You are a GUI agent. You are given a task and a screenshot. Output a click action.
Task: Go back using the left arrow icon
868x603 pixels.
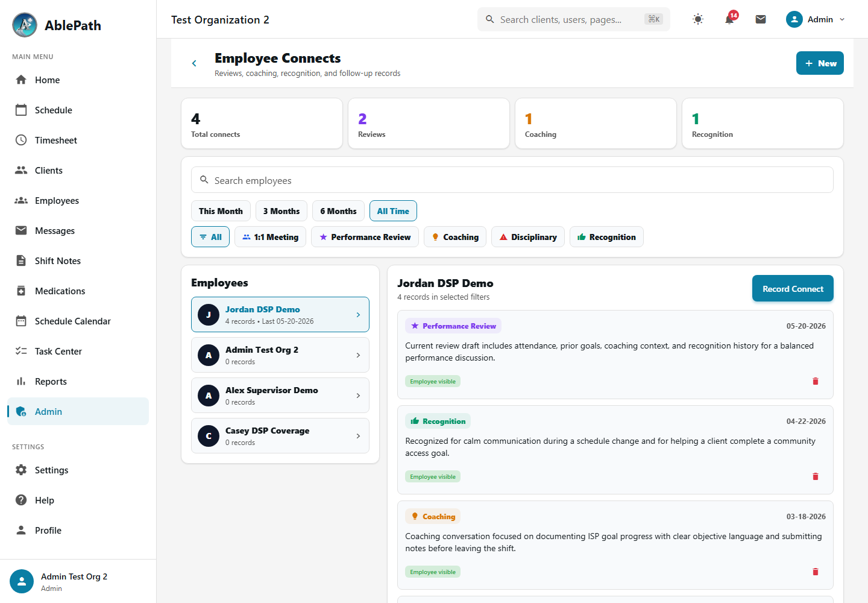194,63
